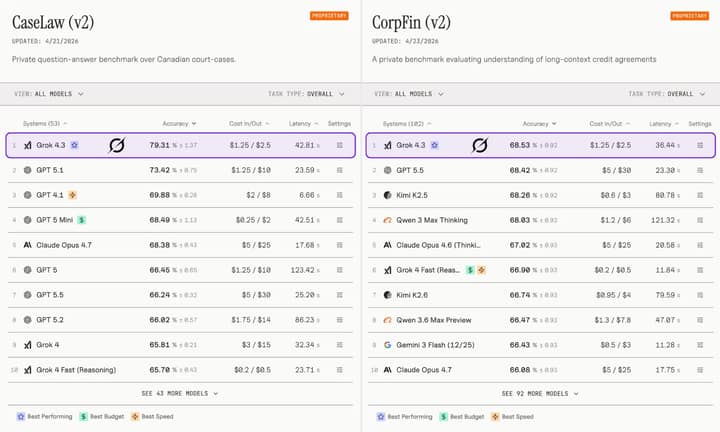Sort CaseLaw table by Cost In/Out
The image size is (720, 432).
(249, 123)
